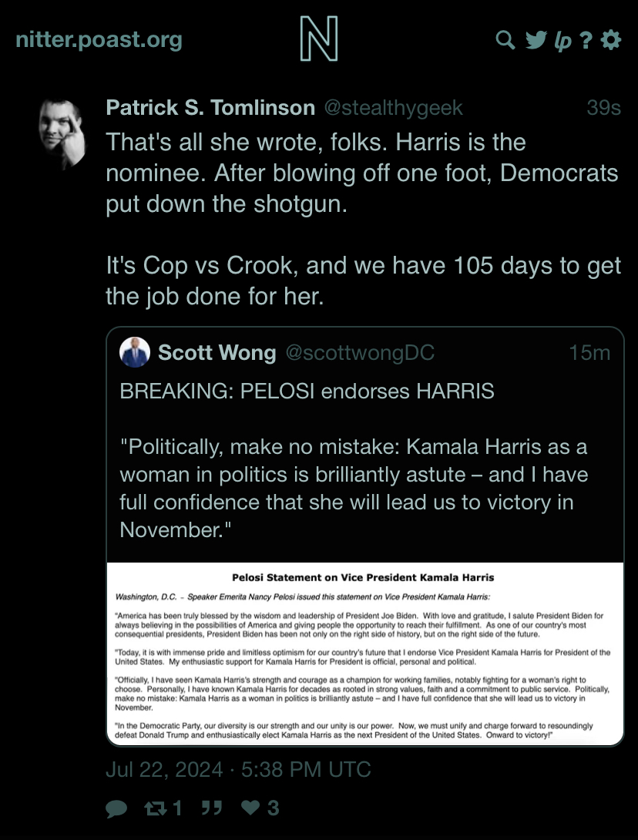Image resolution: width=638 pixels, height=840 pixels.
Task: Click the quote marks icon
Action: [x=212, y=808]
